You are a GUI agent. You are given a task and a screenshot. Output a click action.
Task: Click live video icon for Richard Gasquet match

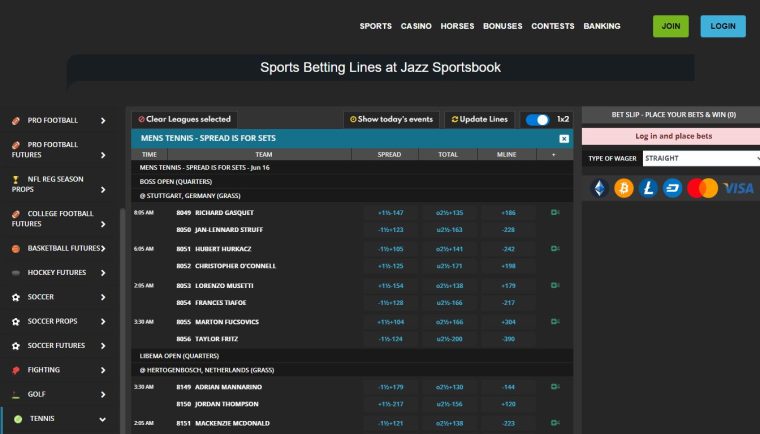(x=555, y=212)
